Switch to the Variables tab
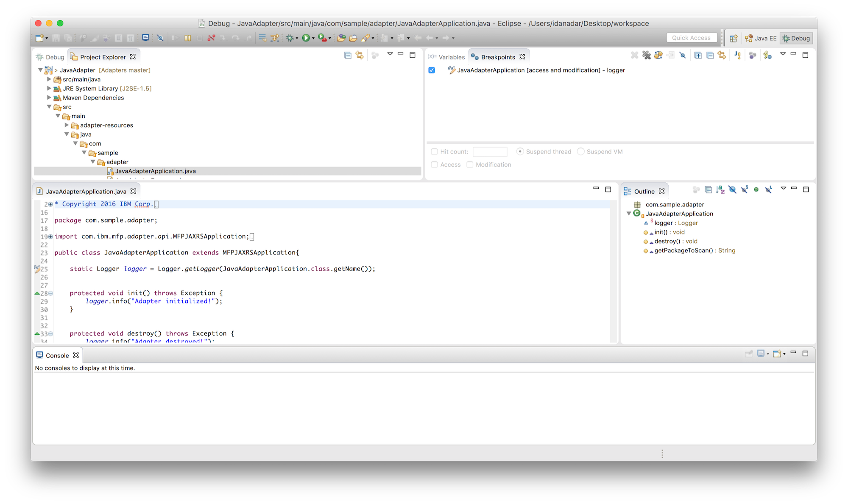848x504 pixels. point(447,57)
